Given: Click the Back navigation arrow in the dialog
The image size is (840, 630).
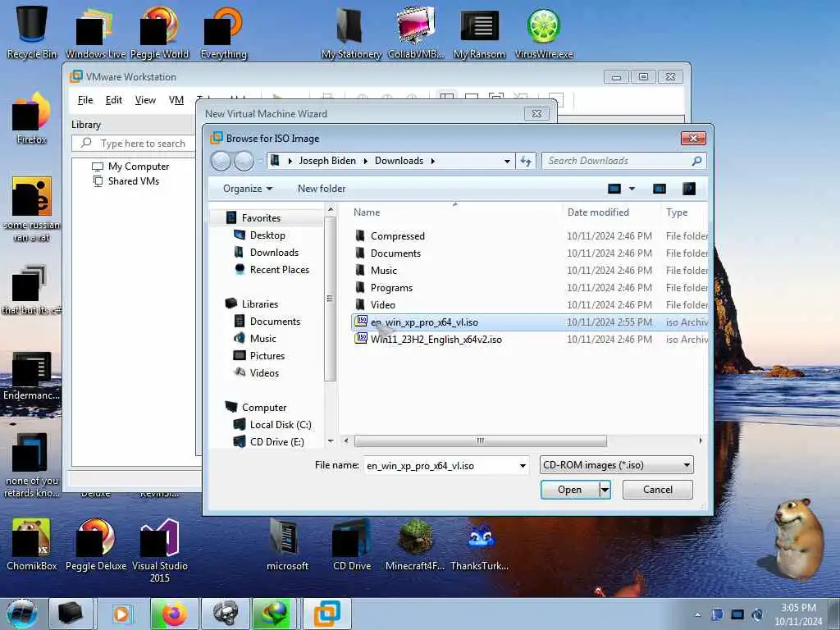Looking at the screenshot, I should tap(221, 161).
